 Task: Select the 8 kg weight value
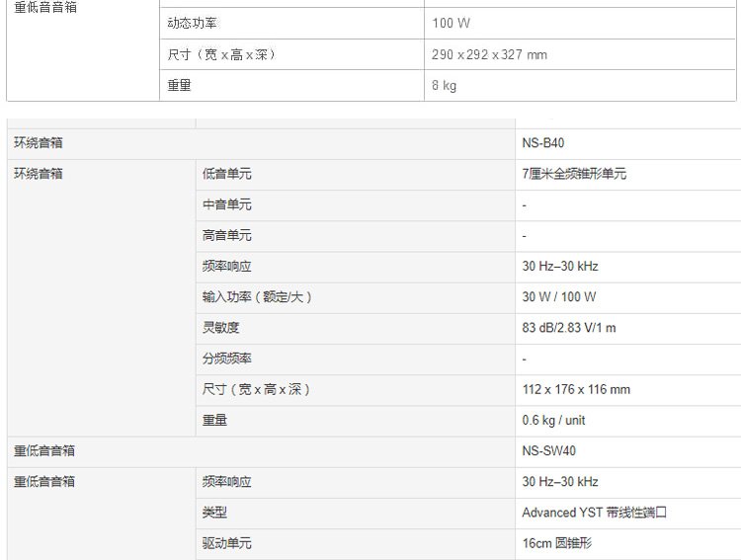tap(444, 86)
